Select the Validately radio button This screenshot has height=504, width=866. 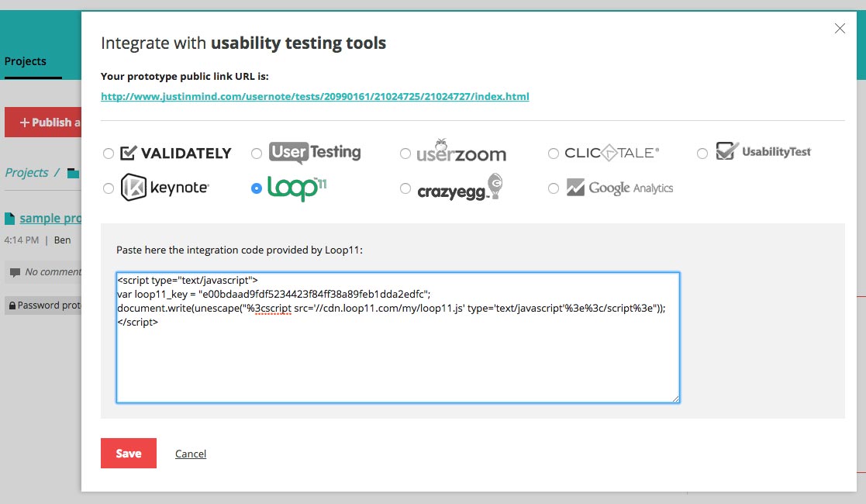(x=109, y=154)
